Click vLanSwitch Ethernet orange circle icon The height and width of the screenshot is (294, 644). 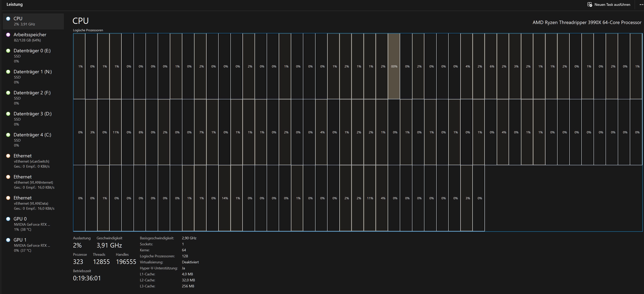point(8,156)
